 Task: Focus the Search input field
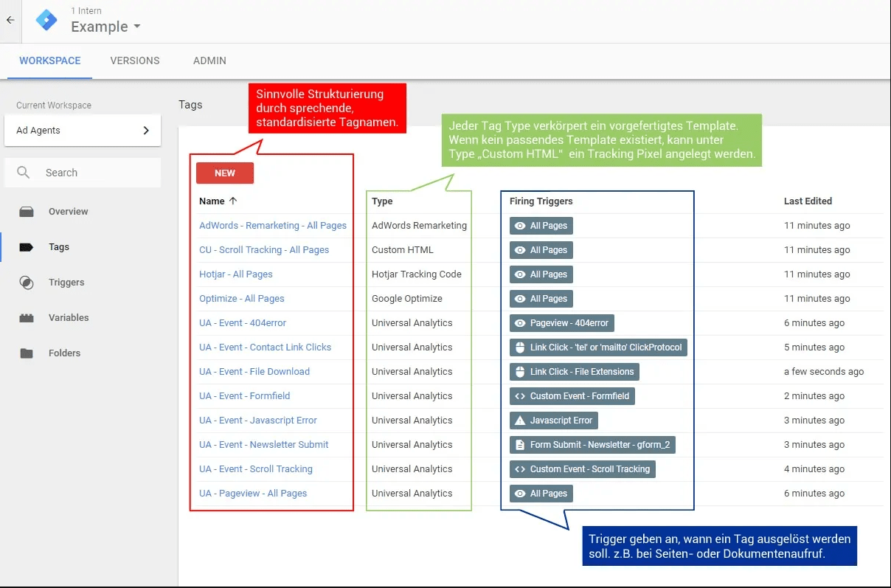tap(83, 173)
